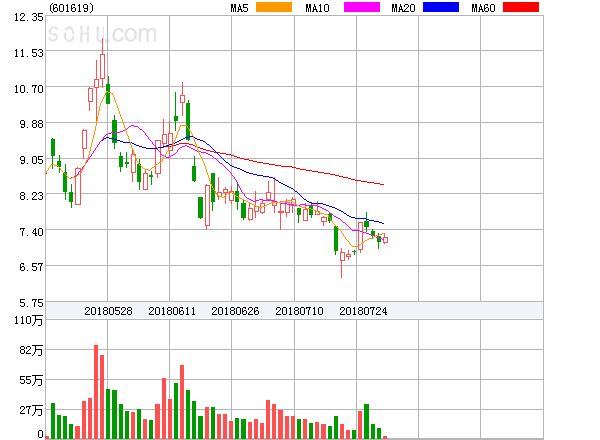Click the blue MA20 legend swatch

[x=441, y=7]
